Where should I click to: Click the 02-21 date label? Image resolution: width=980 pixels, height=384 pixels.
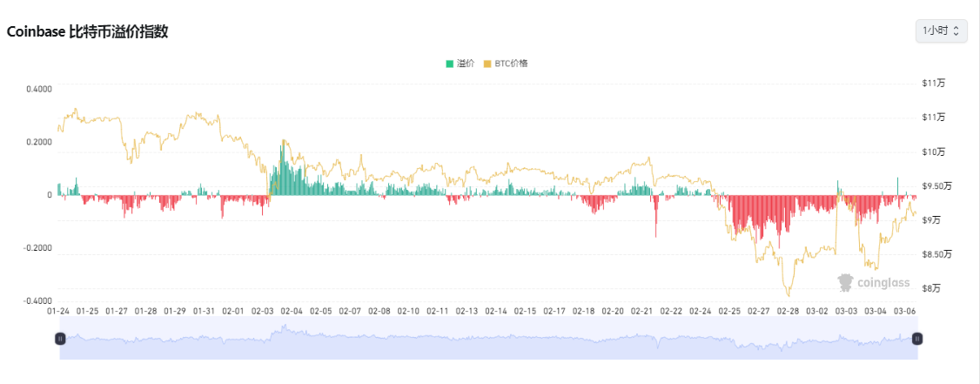tap(642, 311)
